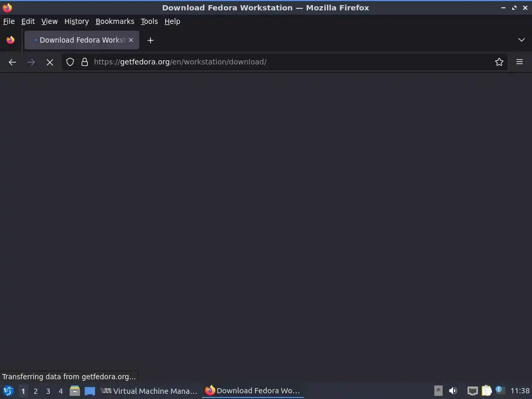Launch the file manager from panel
The width and height of the screenshot is (532, 399).
(75, 391)
